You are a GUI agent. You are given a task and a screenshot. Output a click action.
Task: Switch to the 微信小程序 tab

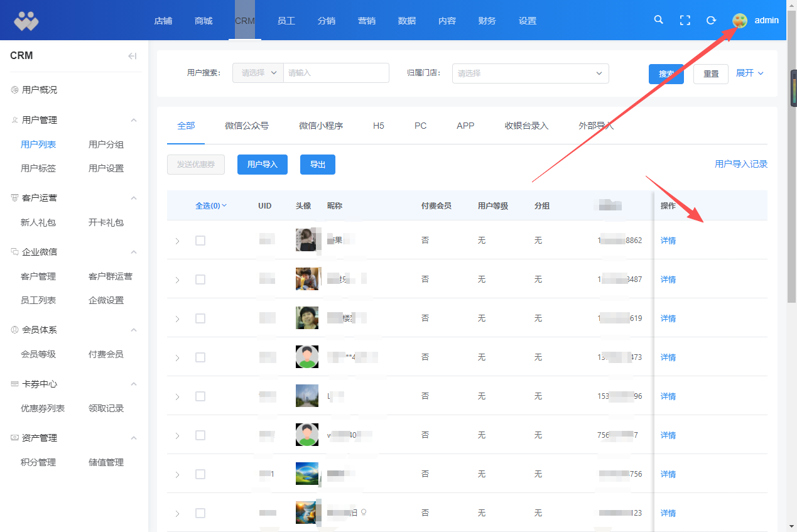coord(320,126)
